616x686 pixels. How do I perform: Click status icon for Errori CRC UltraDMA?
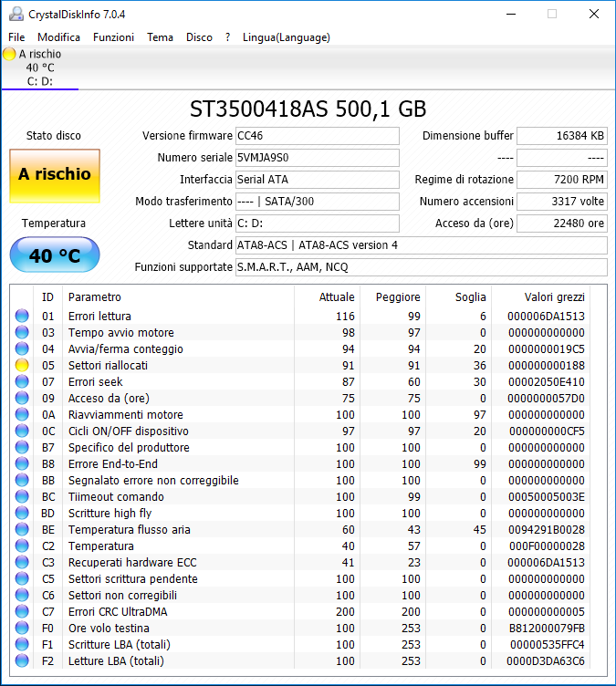click(x=22, y=611)
